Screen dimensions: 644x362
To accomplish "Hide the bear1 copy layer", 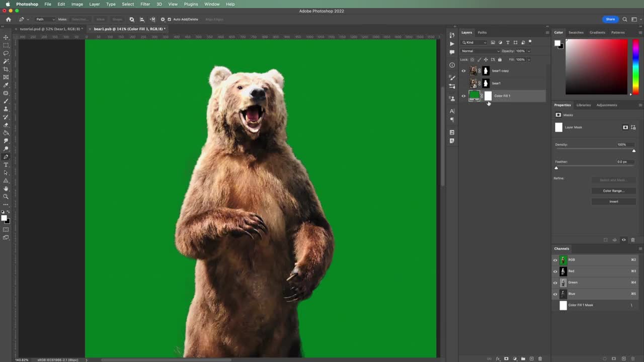I will tap(463, 71).
